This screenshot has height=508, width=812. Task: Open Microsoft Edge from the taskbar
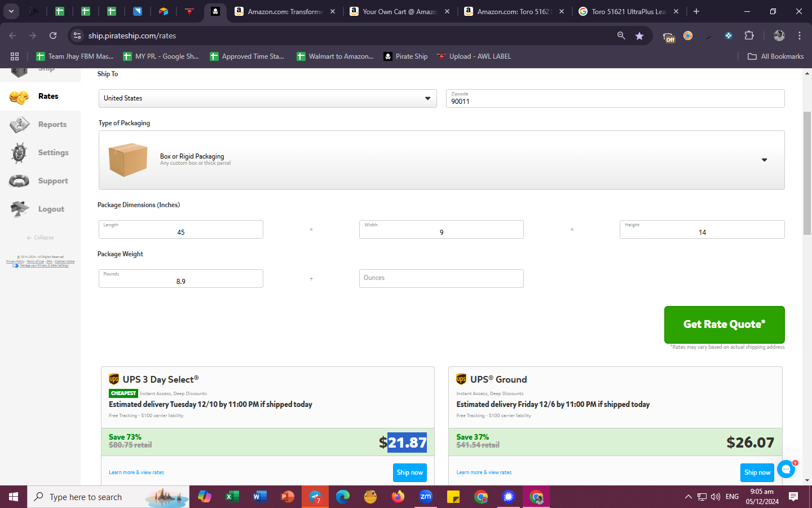point(343,497)
